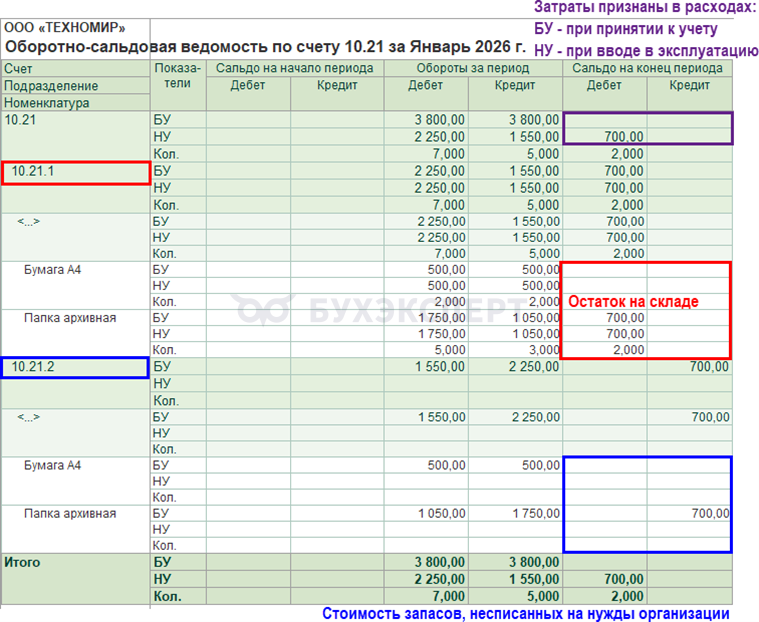Click the Сальдо на конец периода header
This screenshot has width=759, height=622.
647,68
